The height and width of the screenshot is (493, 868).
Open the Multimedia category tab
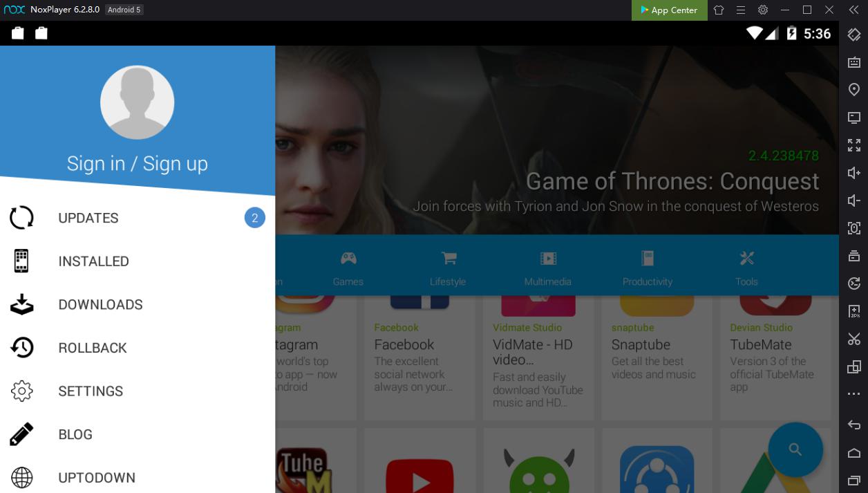click(547, 268)
